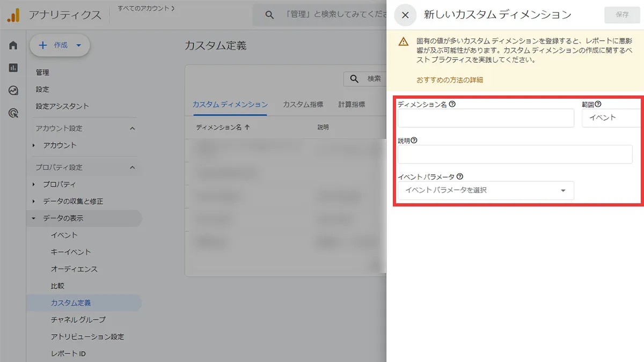The width and height of the screenshot is (644, 362).
Task: Click the ディメンション名 input field
Action: click(x=486, y=118)
